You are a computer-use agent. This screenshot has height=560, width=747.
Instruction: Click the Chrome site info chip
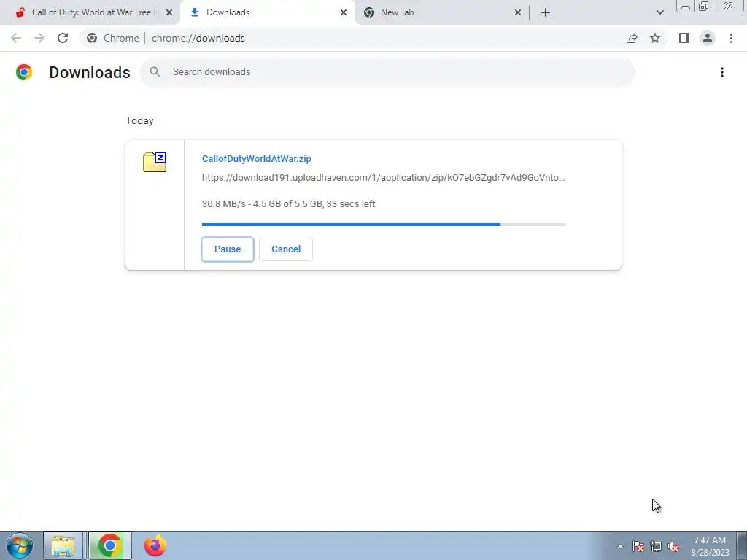pyautogui.click(x=113, y=38)
